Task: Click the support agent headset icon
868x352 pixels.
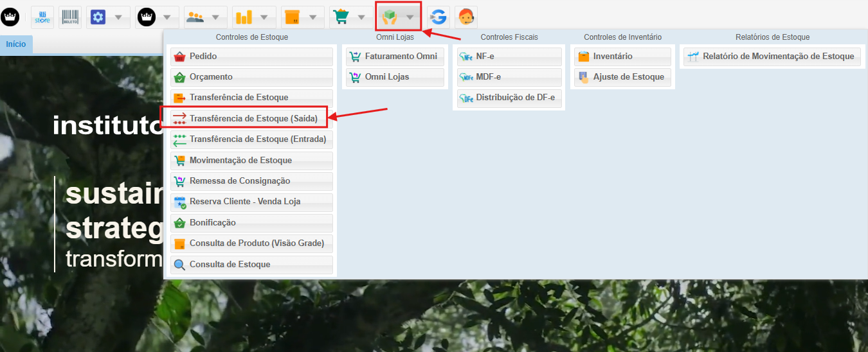Action: [466, 17]
